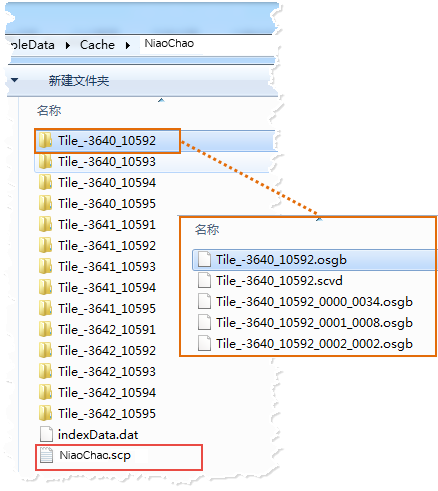438x491 pixels.
Task: Expand the arrow before Cache in the breadcrumb
Action: click(x=68, y=45)
